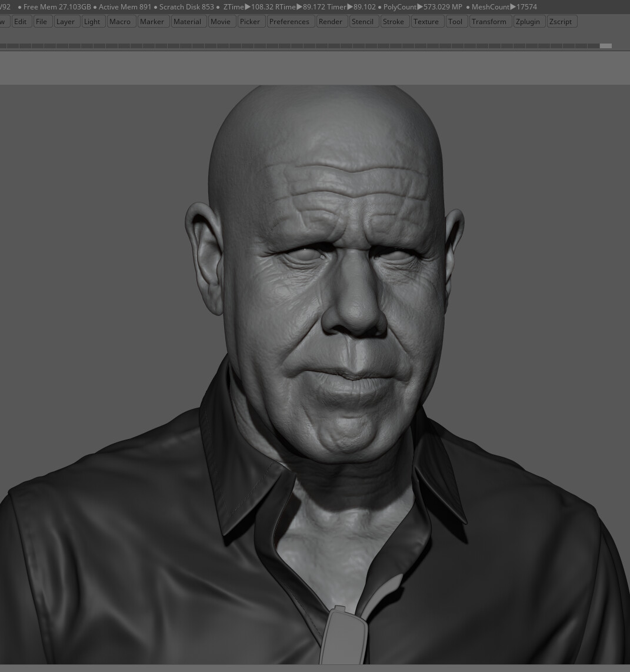Open the Edit menu
This screenshot has width=630, height=672.
point(20,21)
